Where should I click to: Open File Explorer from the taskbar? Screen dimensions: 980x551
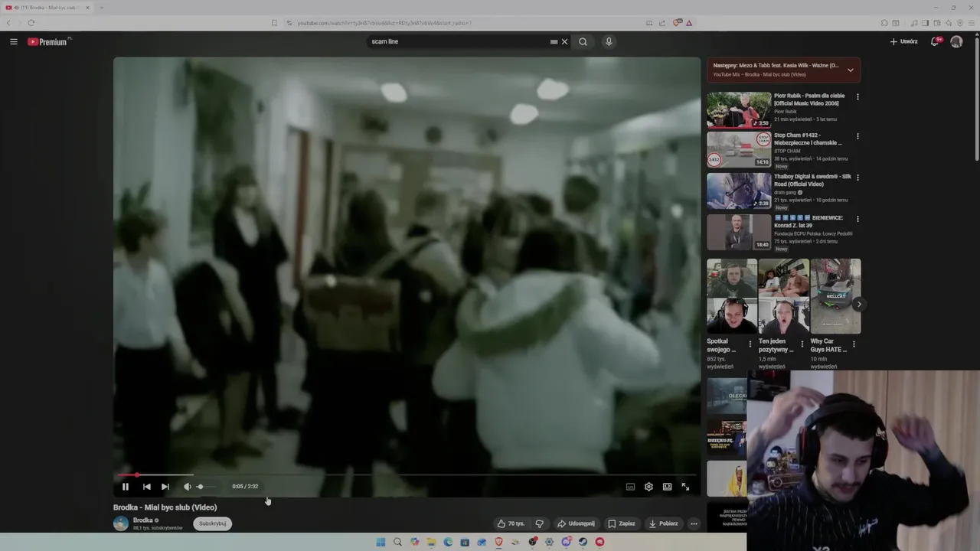[x=431, y=542]
